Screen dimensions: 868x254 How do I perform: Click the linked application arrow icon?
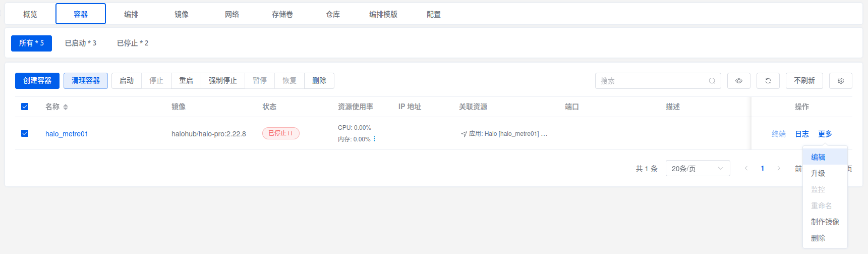(464, 134)
